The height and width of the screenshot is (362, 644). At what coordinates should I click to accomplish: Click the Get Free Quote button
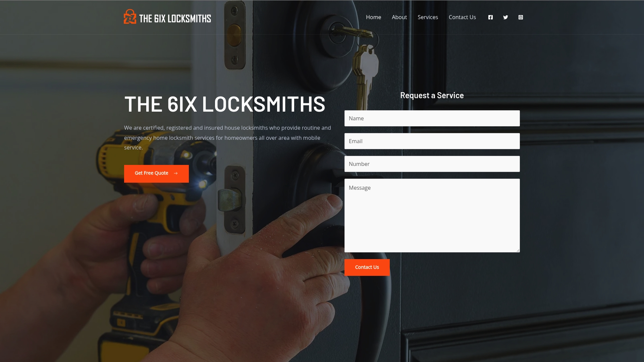tap(156, 173)
